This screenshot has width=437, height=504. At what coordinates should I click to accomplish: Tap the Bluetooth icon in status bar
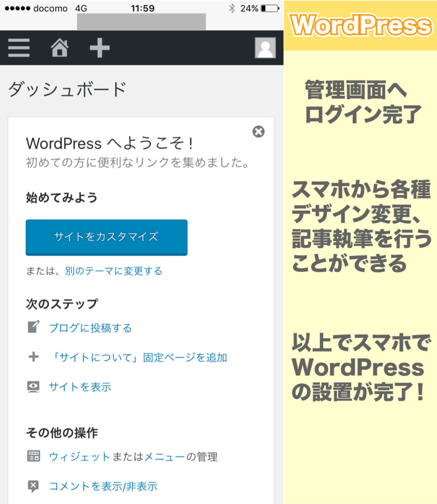232,8
